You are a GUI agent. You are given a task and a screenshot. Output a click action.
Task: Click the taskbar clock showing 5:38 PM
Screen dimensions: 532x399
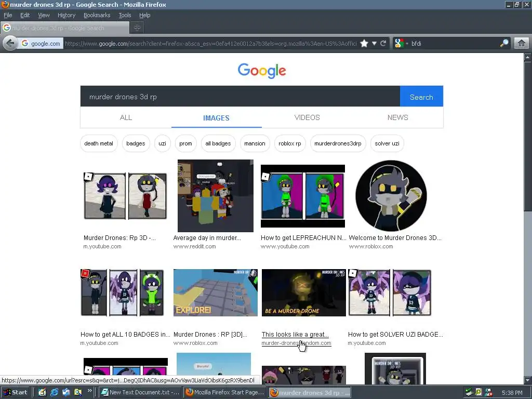(x=512, y=393)
